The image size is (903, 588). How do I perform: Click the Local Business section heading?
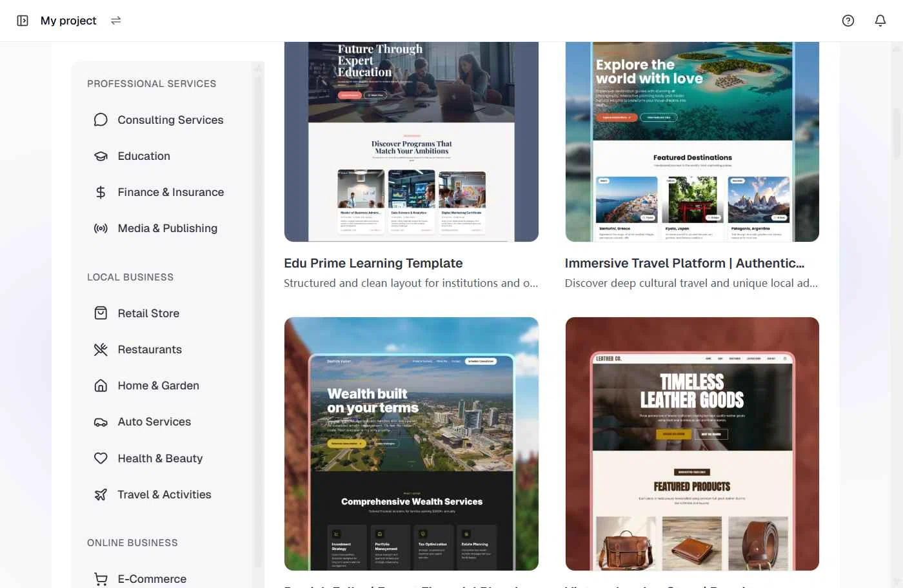130,277
